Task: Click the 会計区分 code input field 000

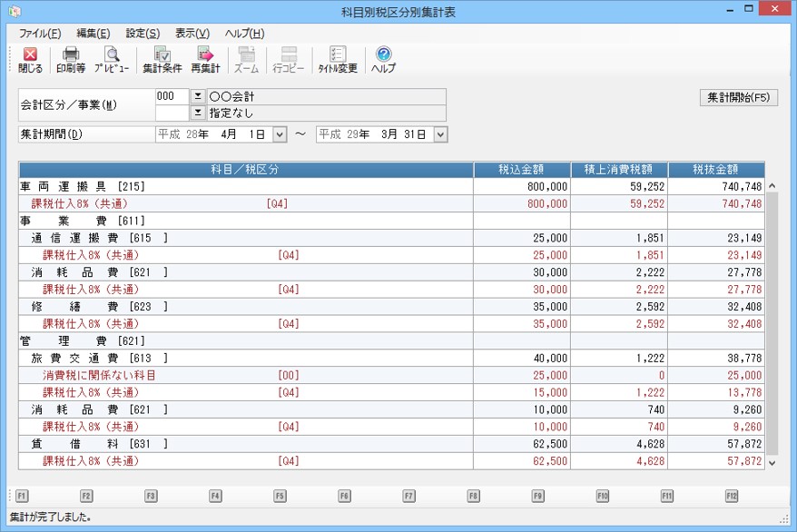Action: click(172, 96)
